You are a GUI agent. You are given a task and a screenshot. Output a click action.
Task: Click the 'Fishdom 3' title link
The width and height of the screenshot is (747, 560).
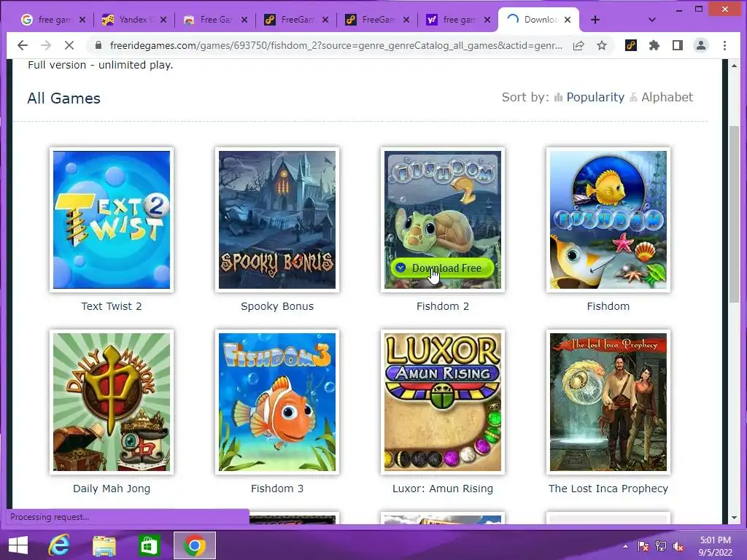(x=277, y=489)
